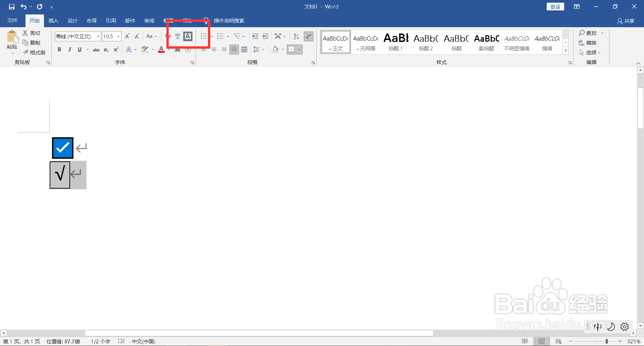Switch to Web Layout view in status bar
Image resolution: width=644 pixels, height=346 pixels.
(558, 341)
